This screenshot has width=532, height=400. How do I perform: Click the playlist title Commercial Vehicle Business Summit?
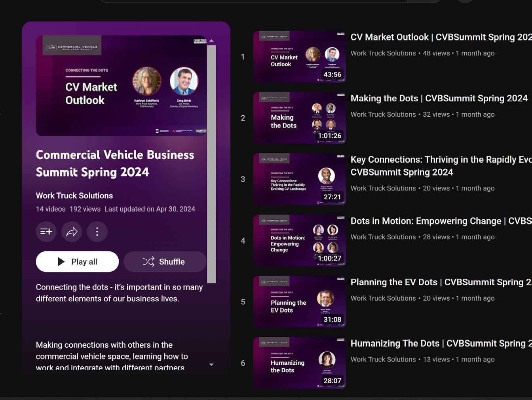tap(115, 163)
